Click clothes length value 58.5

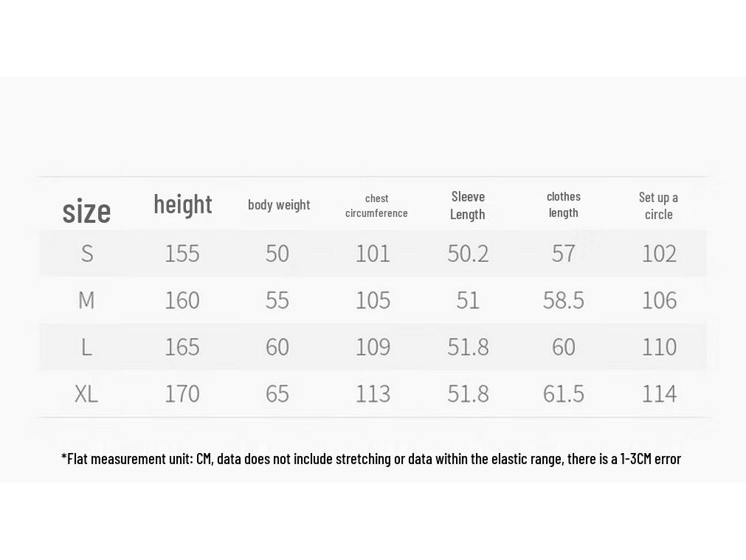pos(563,300)
